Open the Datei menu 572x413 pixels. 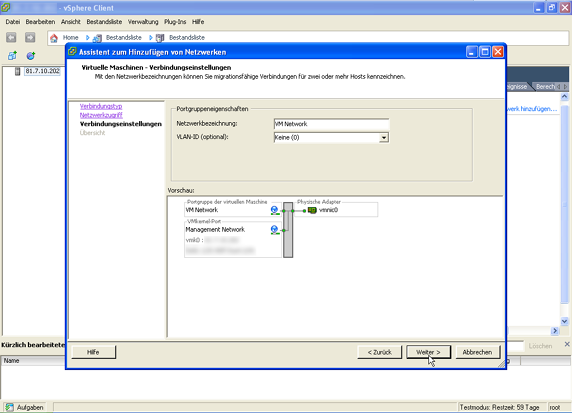13,22
